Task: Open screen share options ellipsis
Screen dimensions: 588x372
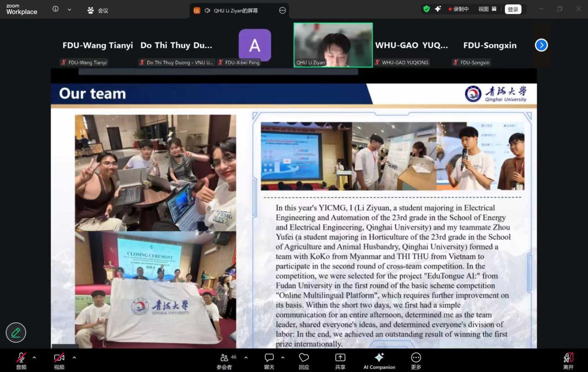Action: pos(282,10)
